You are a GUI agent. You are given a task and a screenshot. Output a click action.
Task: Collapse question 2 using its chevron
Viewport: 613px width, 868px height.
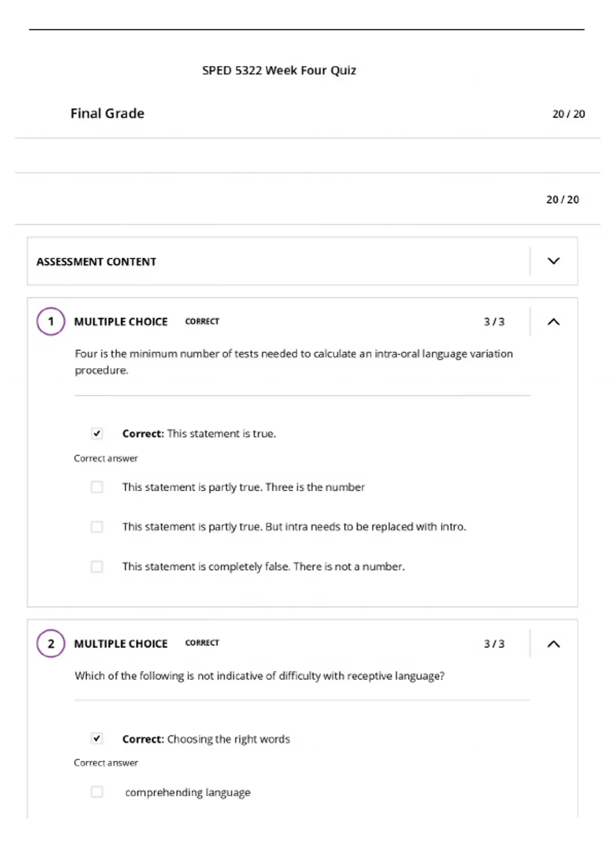[554, 644]
